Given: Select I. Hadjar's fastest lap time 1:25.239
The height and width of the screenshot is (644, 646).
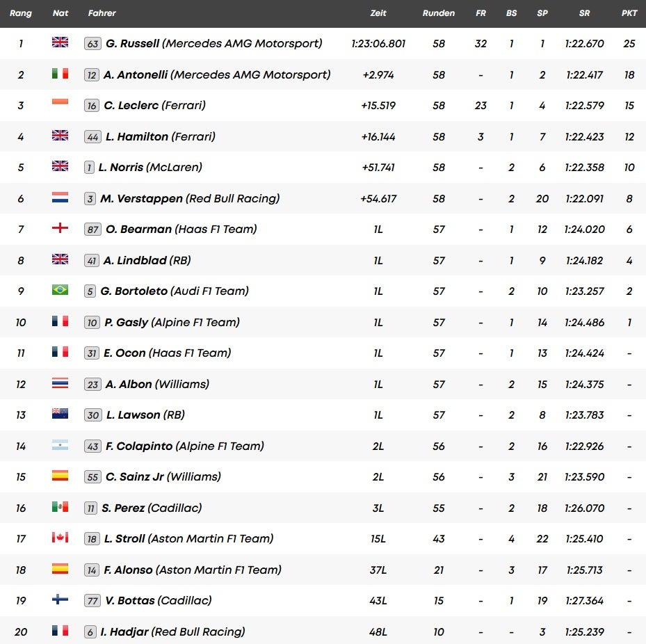Looking at the screenshot, I should [585, 631].
